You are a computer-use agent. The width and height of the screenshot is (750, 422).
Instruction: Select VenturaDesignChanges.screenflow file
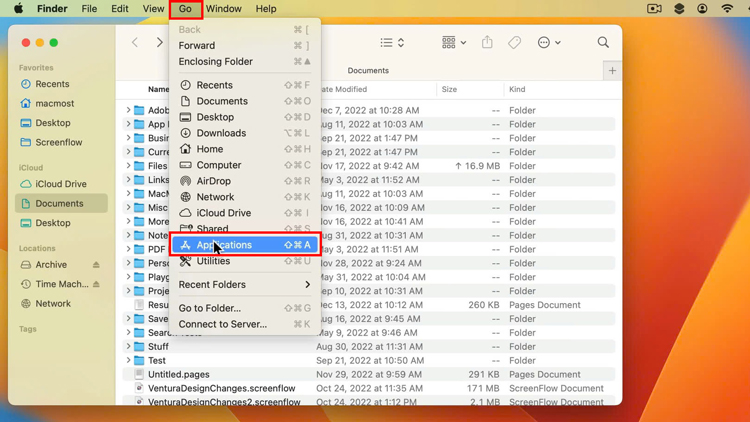tap(368, 389)
